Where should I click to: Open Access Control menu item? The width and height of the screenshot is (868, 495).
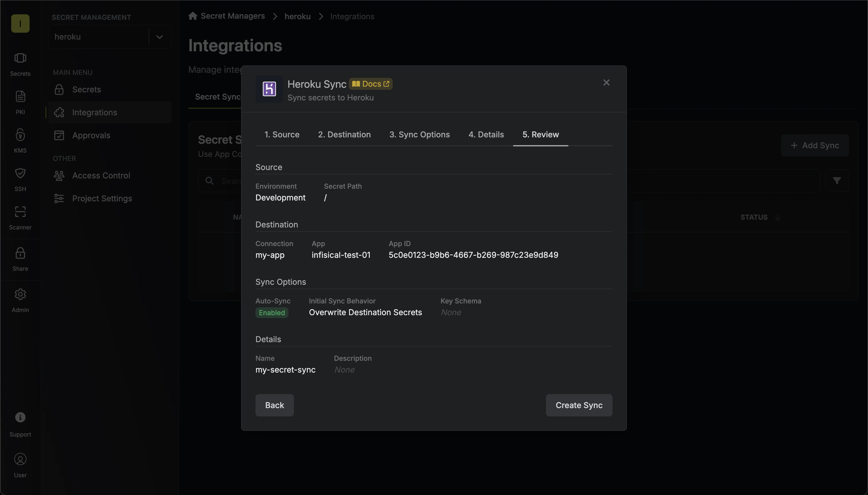tap(110, 176)
